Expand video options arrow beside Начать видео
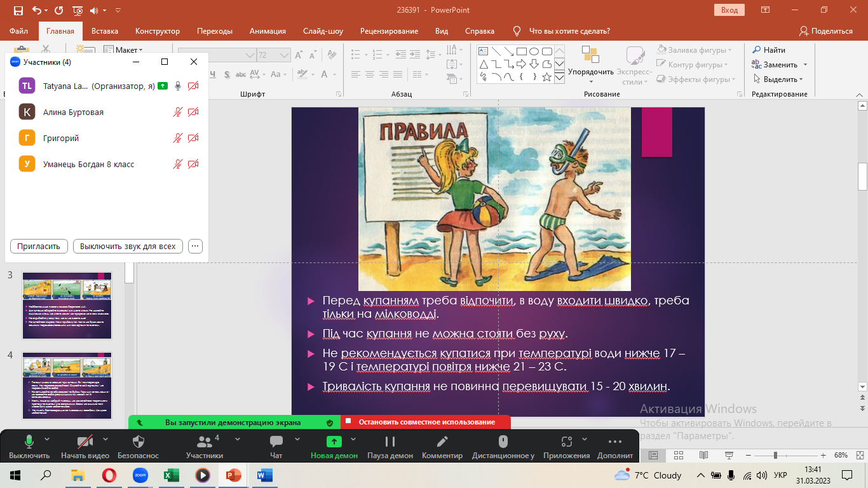This screenshot has width=868, height=488. coord(105,438)
